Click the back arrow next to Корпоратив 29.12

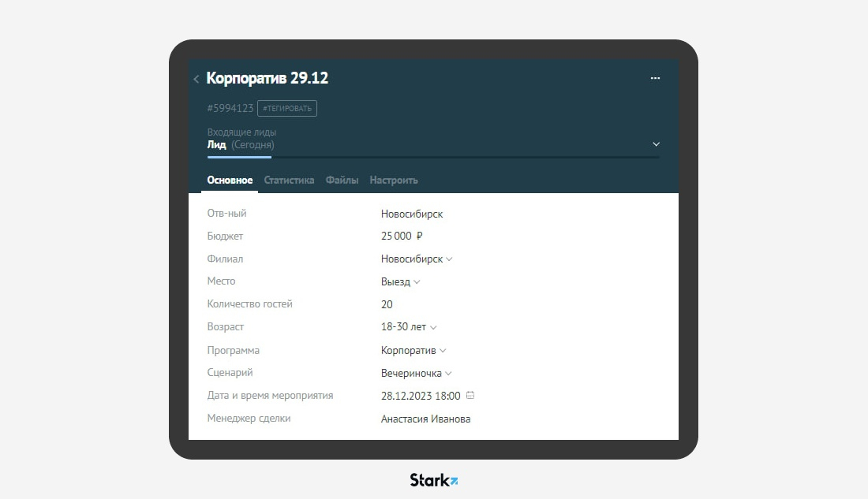[x=196, y=79]
